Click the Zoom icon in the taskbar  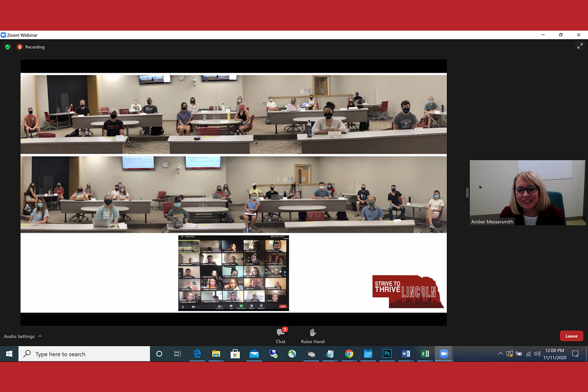444,354
